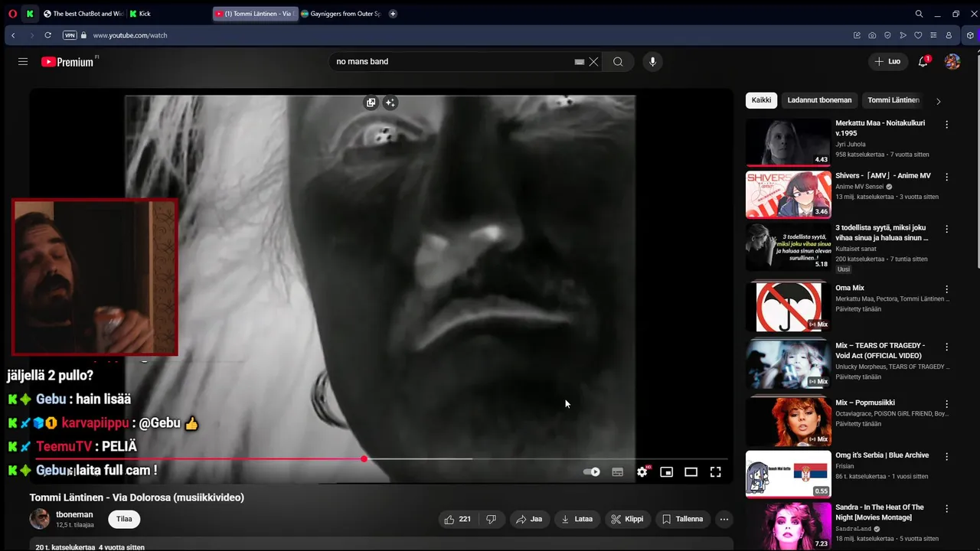
Task: Select the Kaikki filter chip
Action: (x=761, y=100)
